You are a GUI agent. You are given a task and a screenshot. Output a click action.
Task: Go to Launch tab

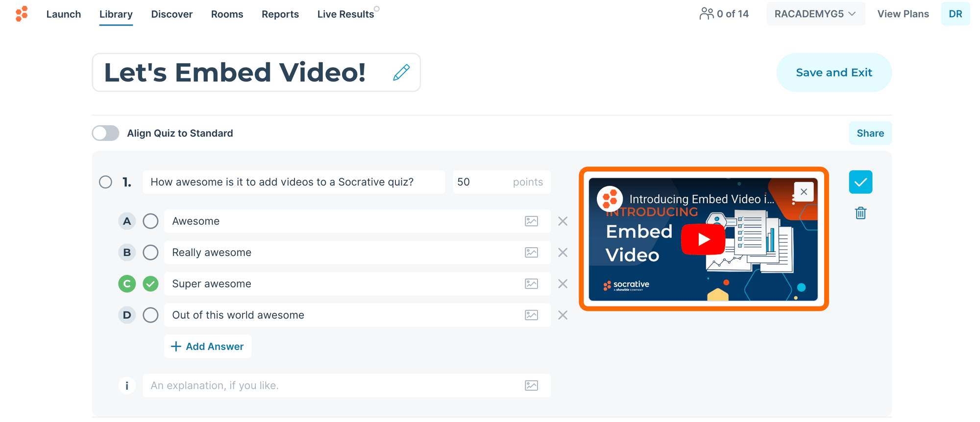[64, 14]
